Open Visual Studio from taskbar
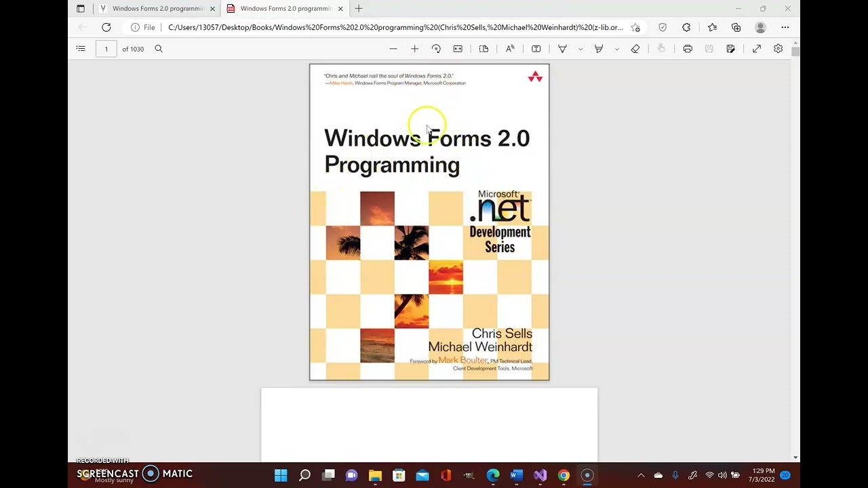 pyautogui.click(x=540, y=475)
